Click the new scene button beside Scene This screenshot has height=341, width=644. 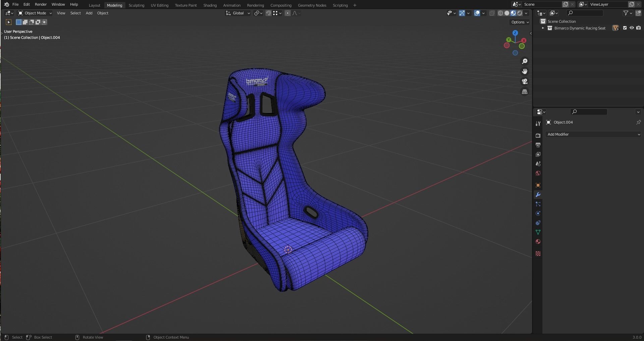(566, 4)
